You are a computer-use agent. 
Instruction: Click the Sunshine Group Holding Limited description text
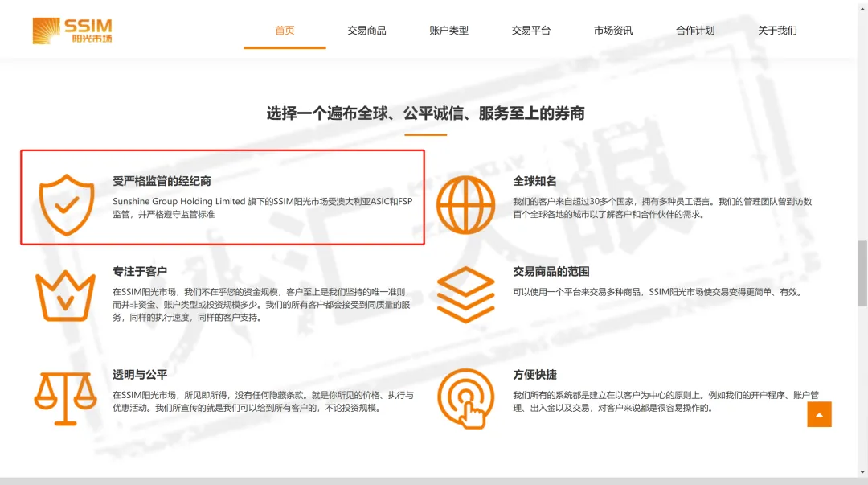click(x=262, y=208)
